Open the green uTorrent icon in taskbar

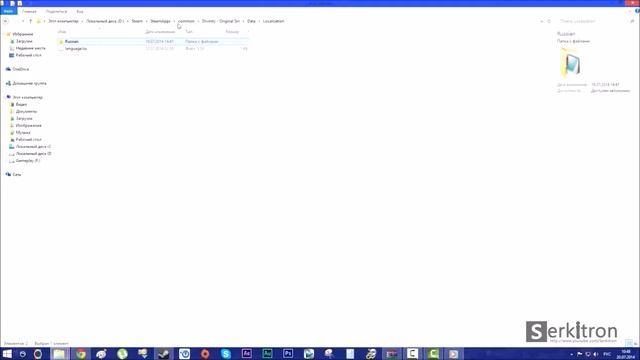coord(122,353)
